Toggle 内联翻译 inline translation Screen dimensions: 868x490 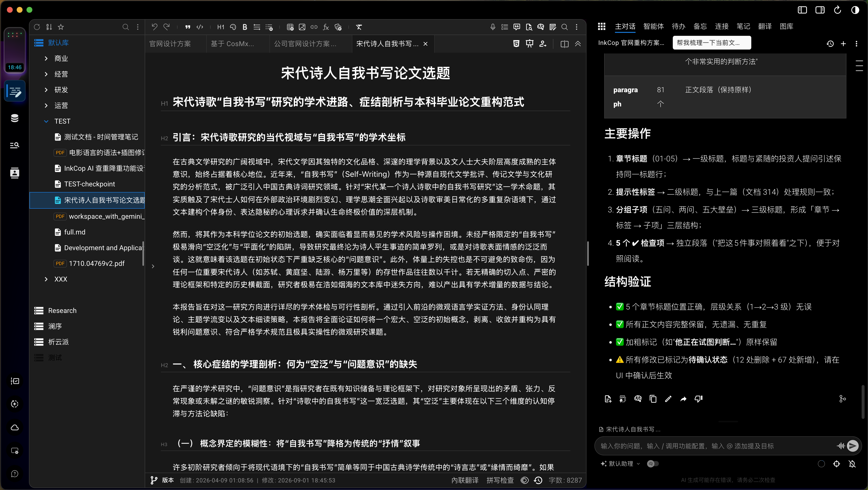pyautogui.click(x=465, y=480)
